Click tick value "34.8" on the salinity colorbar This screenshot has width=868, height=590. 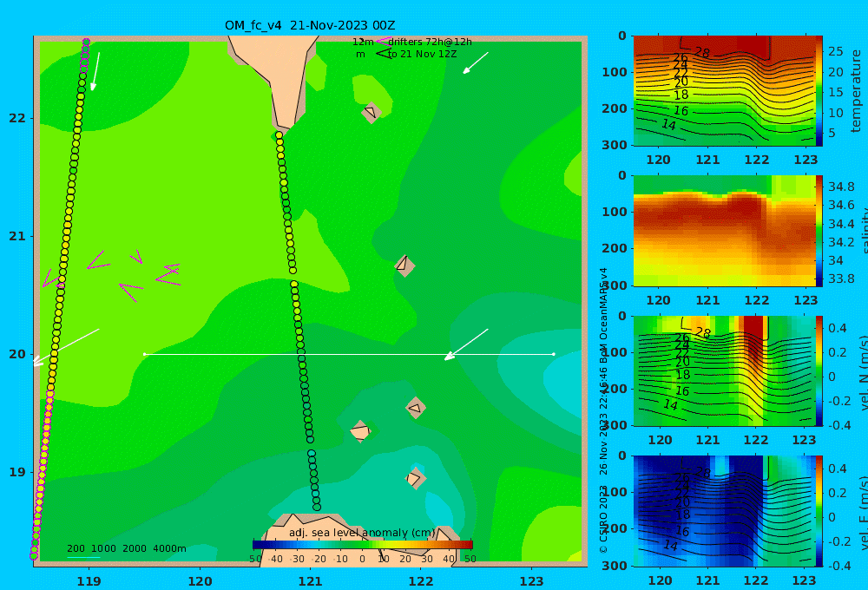(841, 187)
